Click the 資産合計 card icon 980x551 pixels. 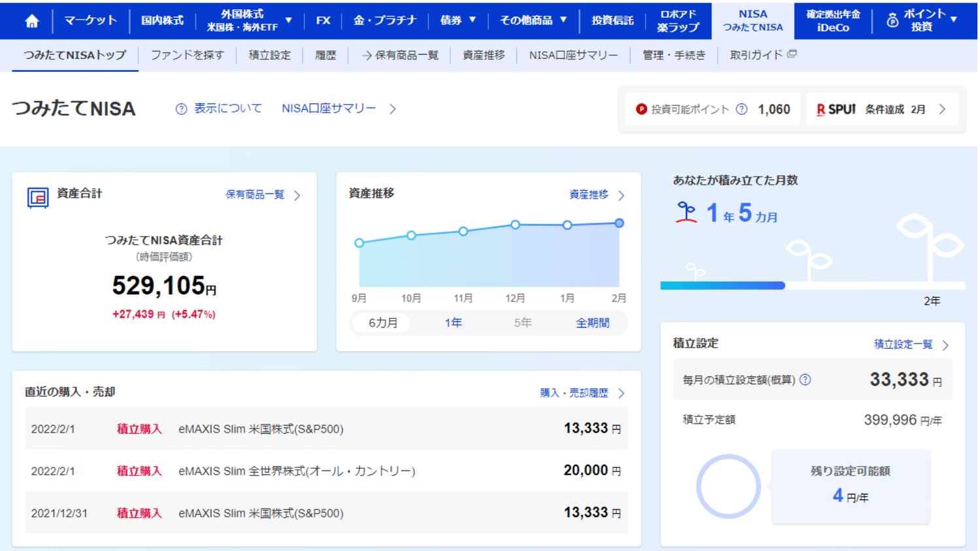(38, 197)
